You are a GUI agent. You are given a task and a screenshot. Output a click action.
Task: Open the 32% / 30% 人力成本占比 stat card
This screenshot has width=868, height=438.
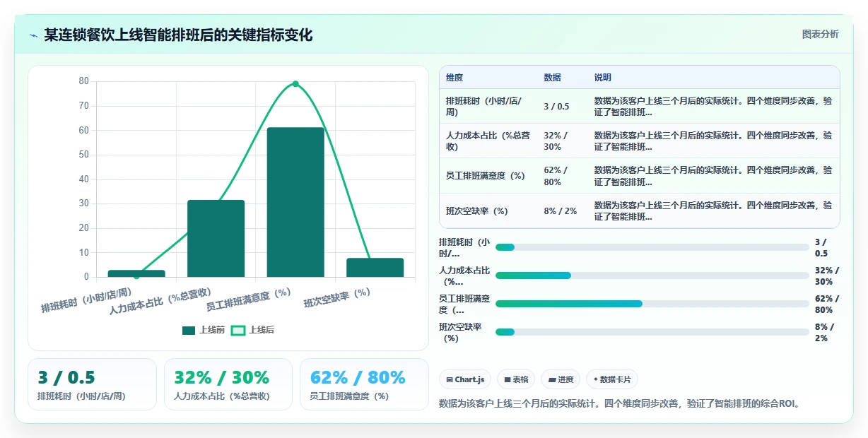[x=228, y=384]
